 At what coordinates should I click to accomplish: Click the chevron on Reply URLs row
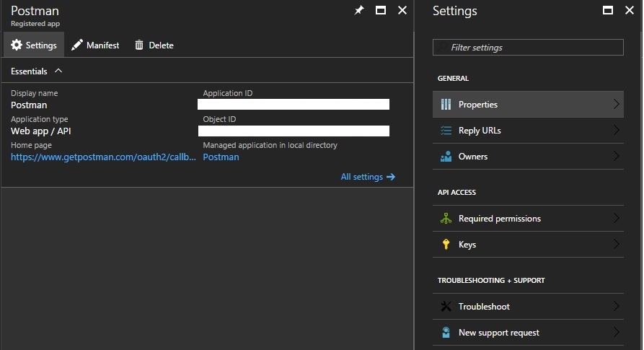tap(616, 130)
